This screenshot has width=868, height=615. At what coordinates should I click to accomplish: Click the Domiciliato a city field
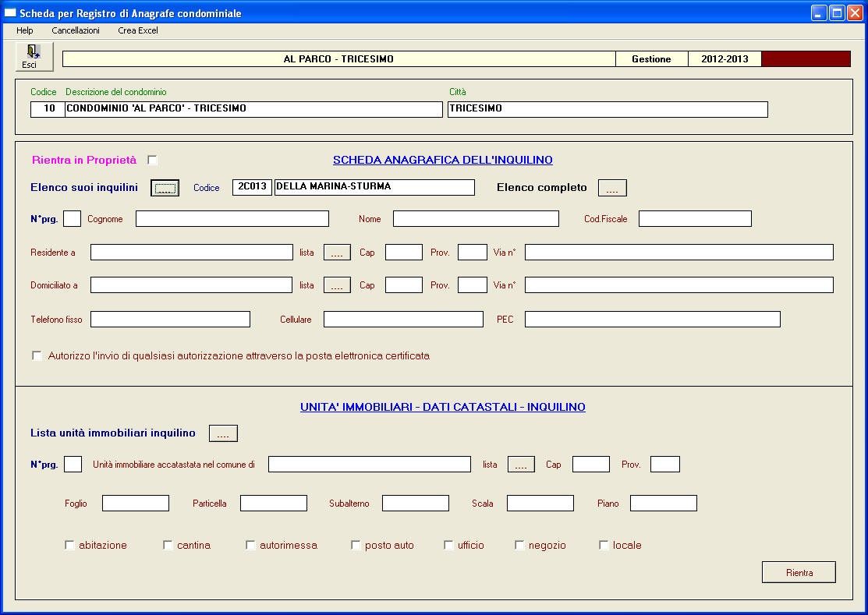coord(192,285)
